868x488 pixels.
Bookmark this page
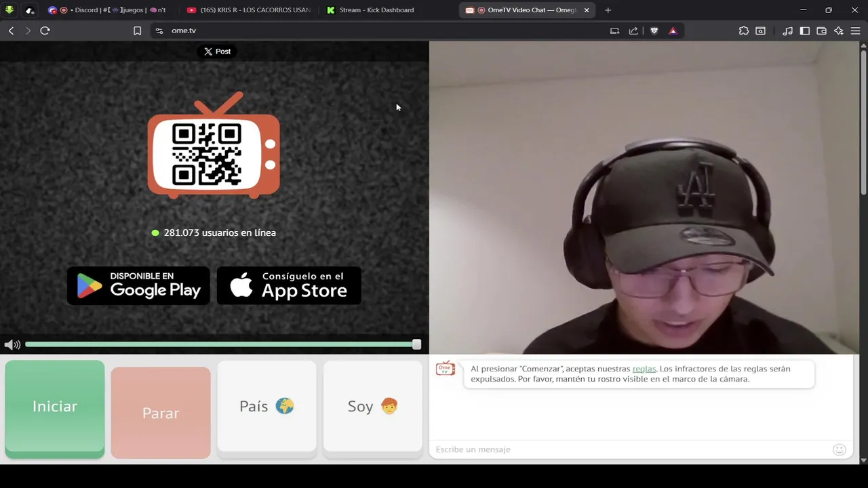tap(137, 30)
